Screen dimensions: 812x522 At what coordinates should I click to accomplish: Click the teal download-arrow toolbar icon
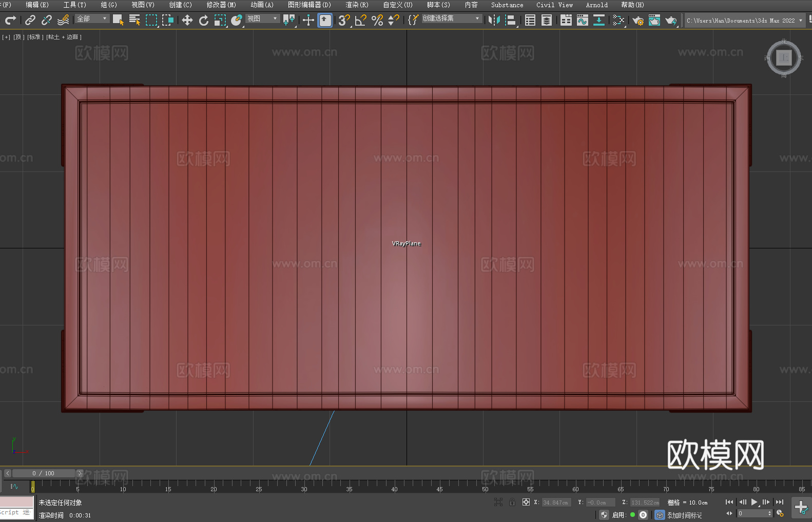tap(599, 20)
